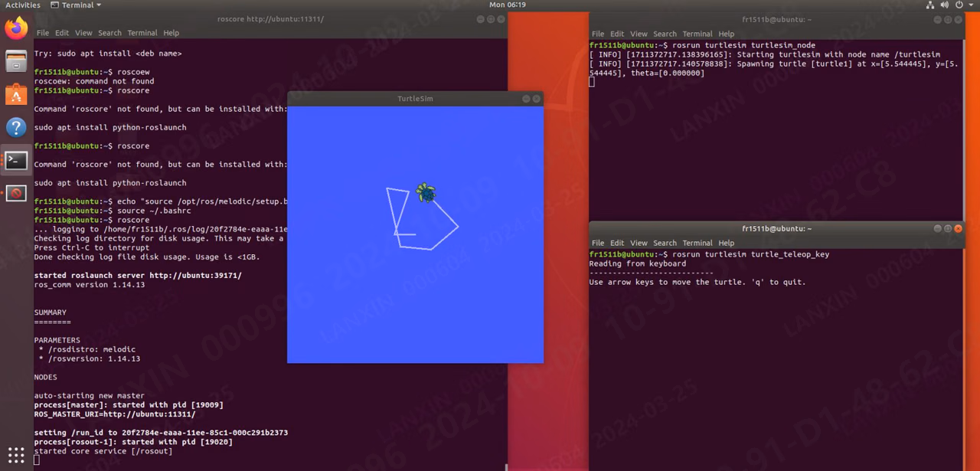This screenshot has width=980, height=471.
Task: Open Search menu in turtlesim_node terminal
Action: click(x=665, y=34)
